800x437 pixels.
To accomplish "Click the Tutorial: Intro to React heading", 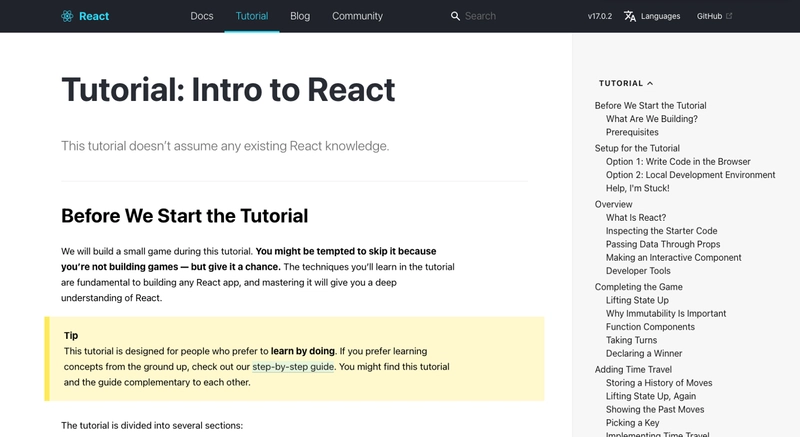I will tap(228, 90).
